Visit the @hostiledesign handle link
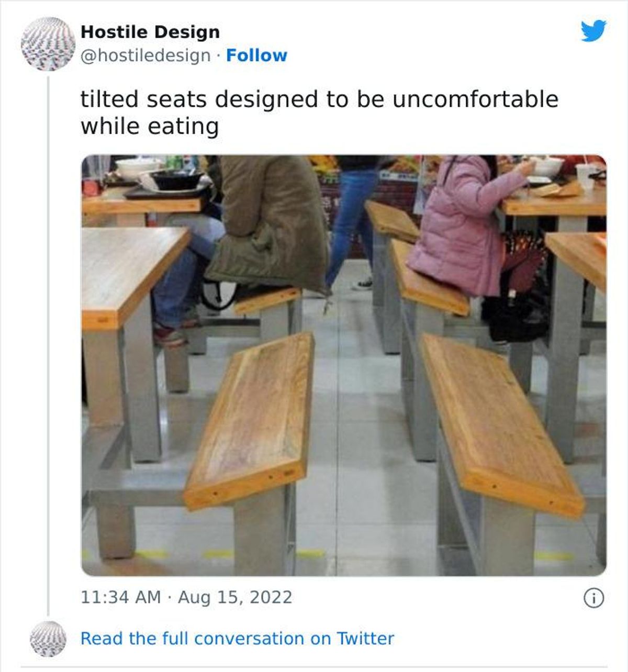The width and height of the screenshot is (628, 672). tap(145, 55)
